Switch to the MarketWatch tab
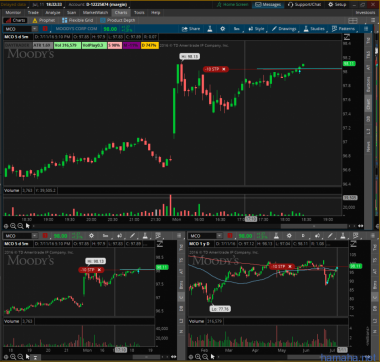This screenshot has height=362, width=380. click(95, 12)
